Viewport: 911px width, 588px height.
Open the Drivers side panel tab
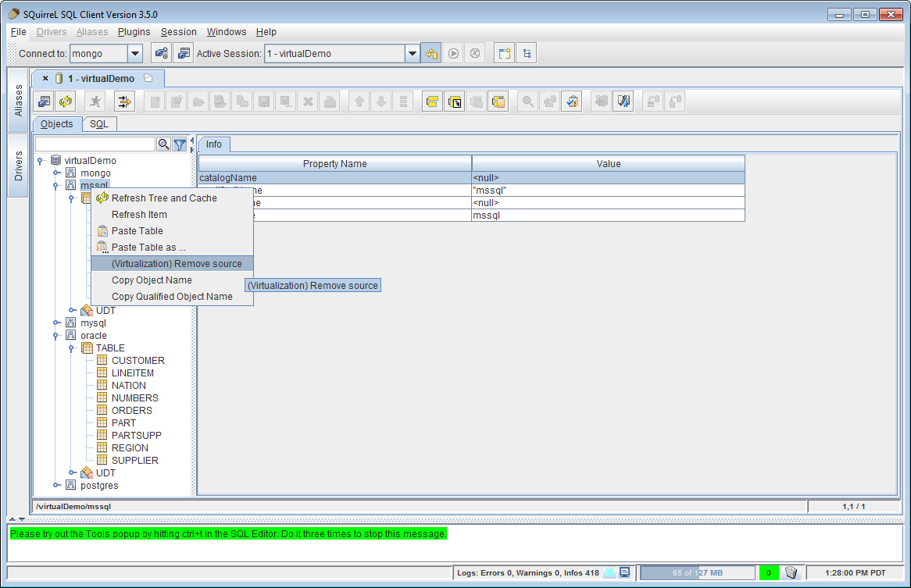tap(18, 166)
